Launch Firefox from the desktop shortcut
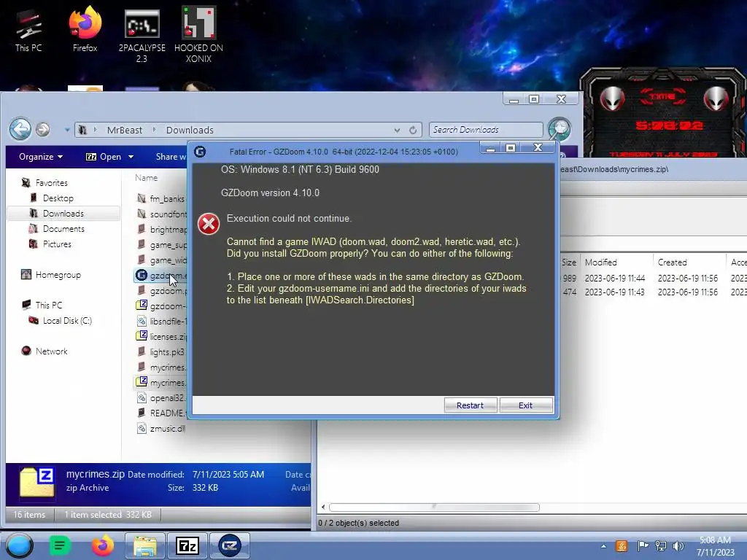The height and width of the screenshot is (560, 747). (x=85, y=29)
